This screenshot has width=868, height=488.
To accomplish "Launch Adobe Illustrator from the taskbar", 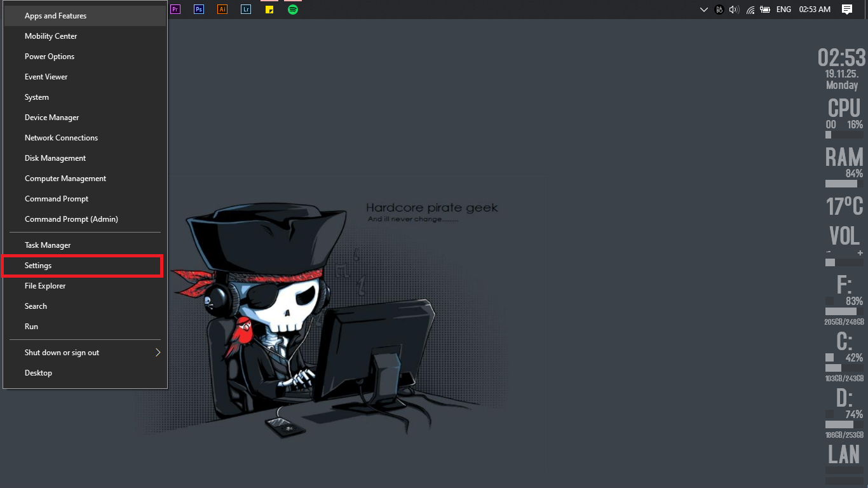I will [x=222, y=10].
